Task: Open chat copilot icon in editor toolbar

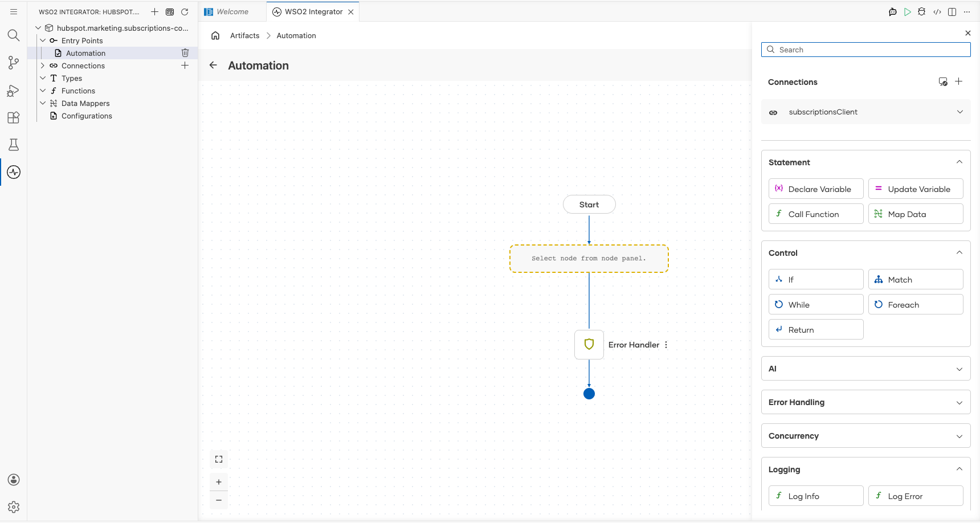Action: (x=893, y=11)
